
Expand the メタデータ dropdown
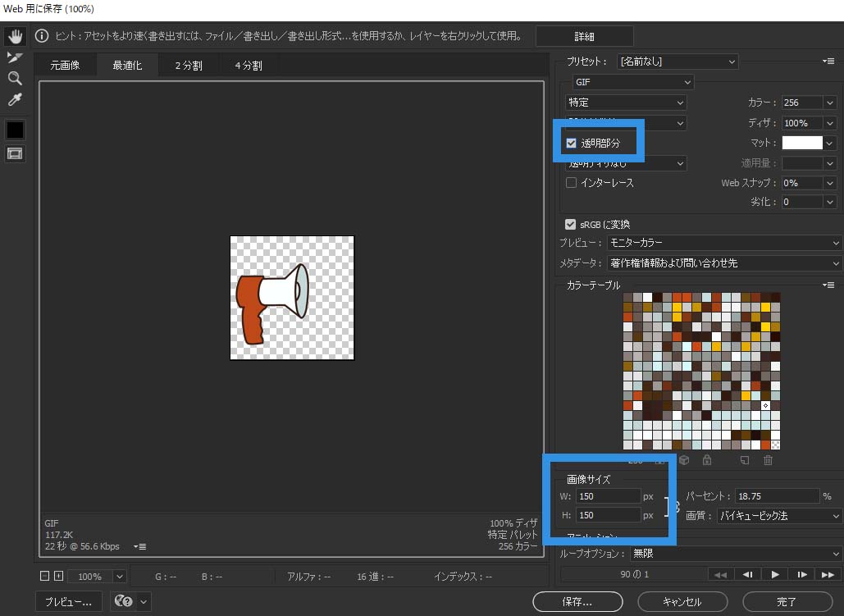point(724,263)
